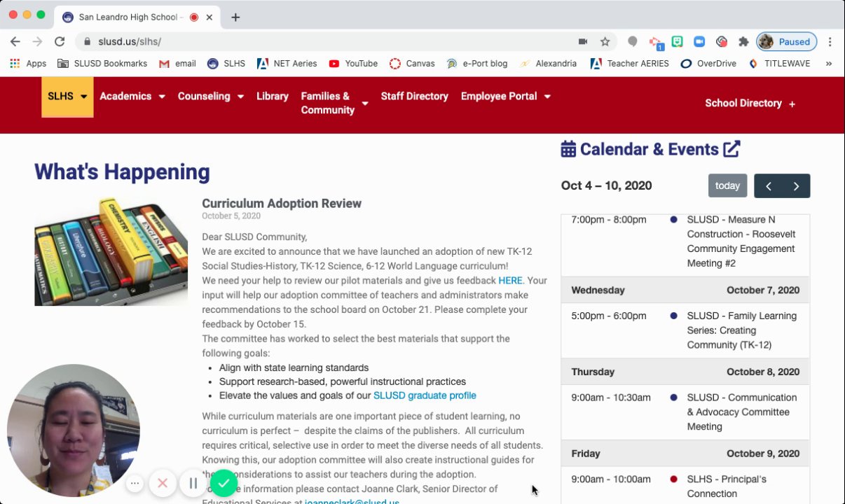The width and height of the screenshot is (845, 504).
Task: Open the Chrome three-dot menu
Action: [x=830, y=42]
